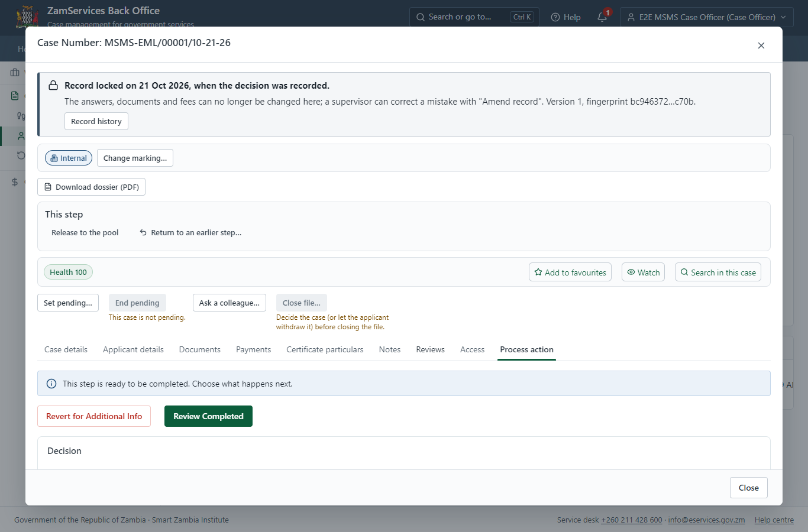Download dossier as PDF
Viewport: 808px width, 532px height.
pos(91,187)
